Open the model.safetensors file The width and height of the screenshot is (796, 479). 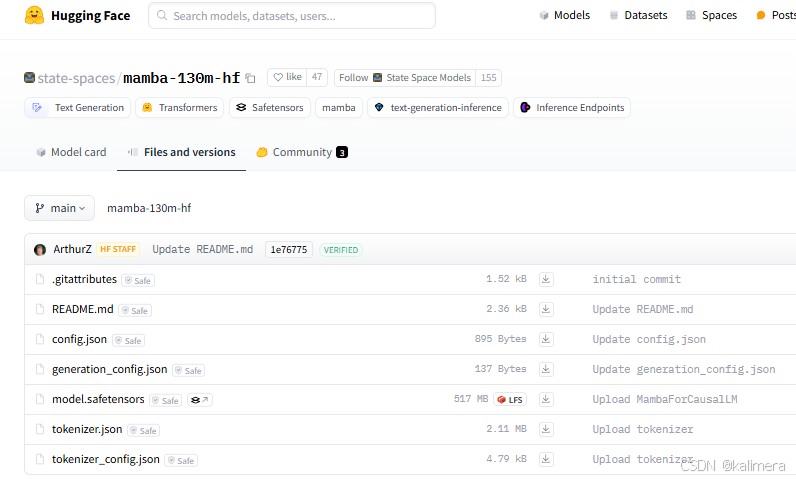tap(98, 399)
